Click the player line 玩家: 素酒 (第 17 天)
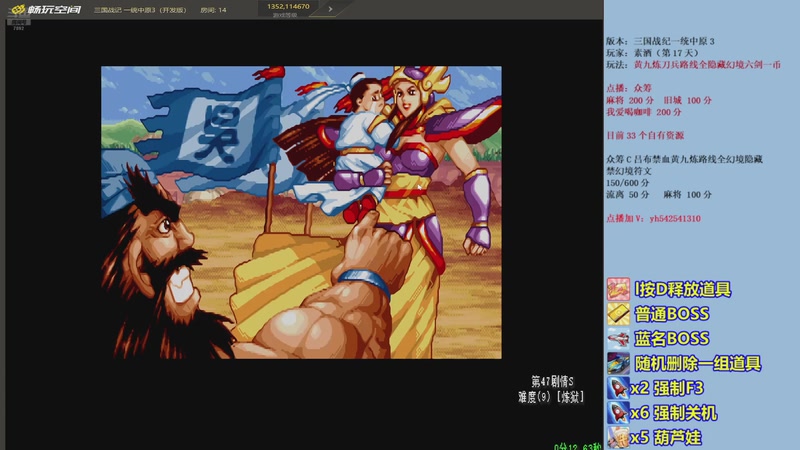The height and width of the screenshot is (450, 800). pos(653,53)
